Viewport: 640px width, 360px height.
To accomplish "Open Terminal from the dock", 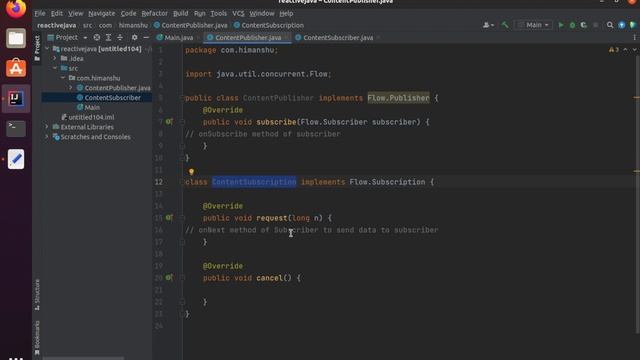I will (16, 128).
